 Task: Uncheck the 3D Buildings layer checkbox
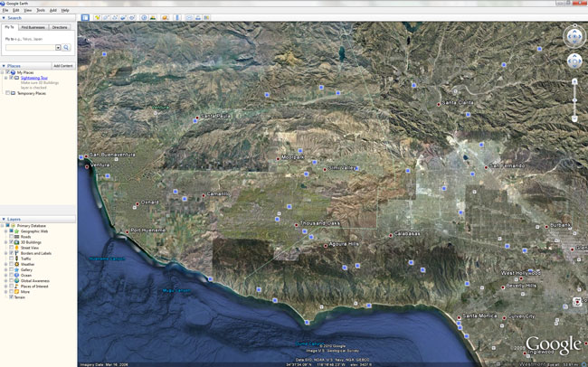[11, 242]
